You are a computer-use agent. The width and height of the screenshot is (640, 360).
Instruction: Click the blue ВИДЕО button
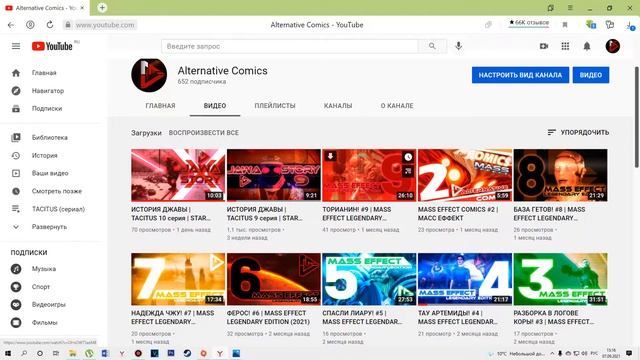(x=591, y=75)
